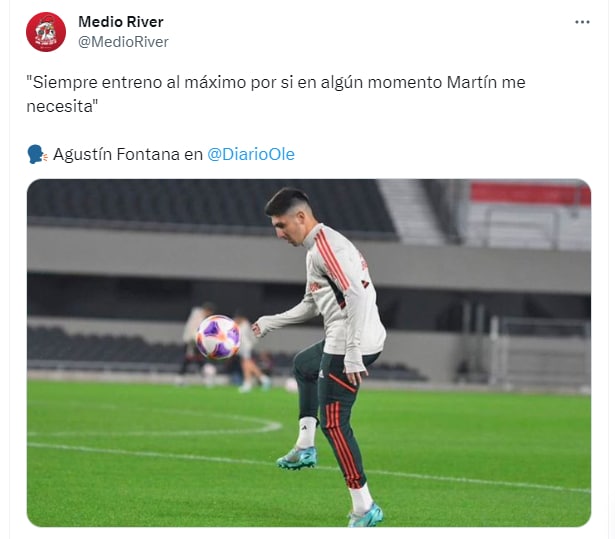Click the player's grey training top
This screenshot has width=615, height=539.
tap(337, 294)
